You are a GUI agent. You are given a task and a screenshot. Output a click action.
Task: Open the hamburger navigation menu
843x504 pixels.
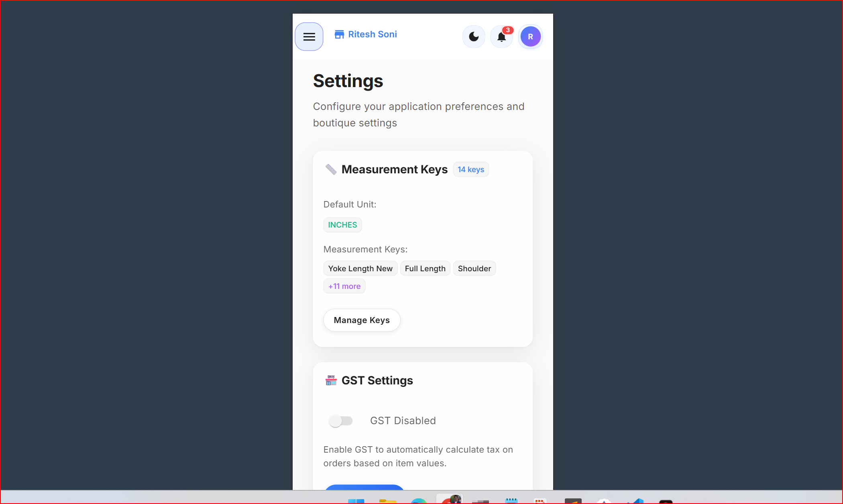tap(309, 37)
